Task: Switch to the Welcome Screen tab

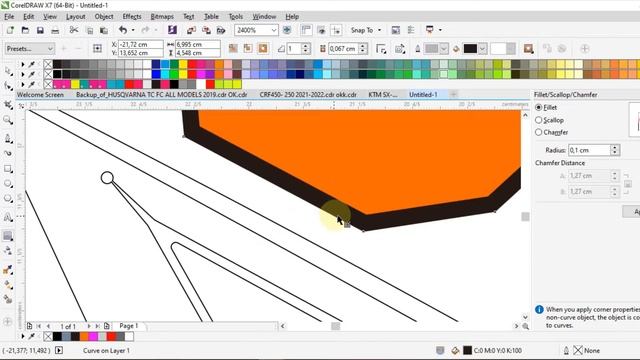Action: click(40, 95)
